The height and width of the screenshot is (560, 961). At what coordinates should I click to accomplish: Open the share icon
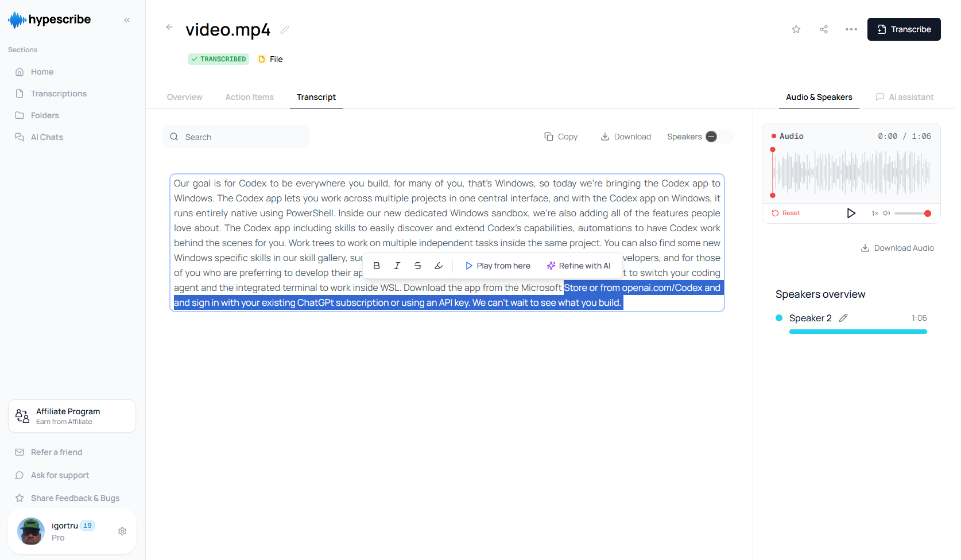[824, 29]
